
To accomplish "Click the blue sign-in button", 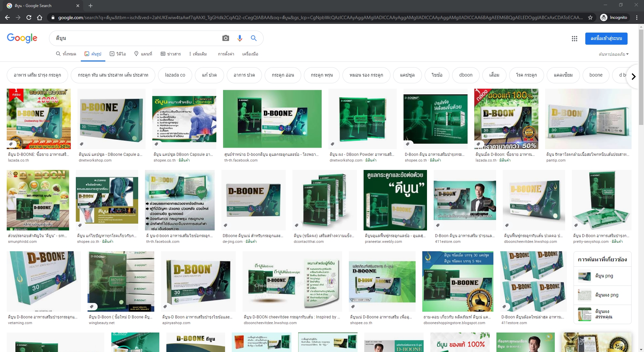I will [x=606, y=38].
